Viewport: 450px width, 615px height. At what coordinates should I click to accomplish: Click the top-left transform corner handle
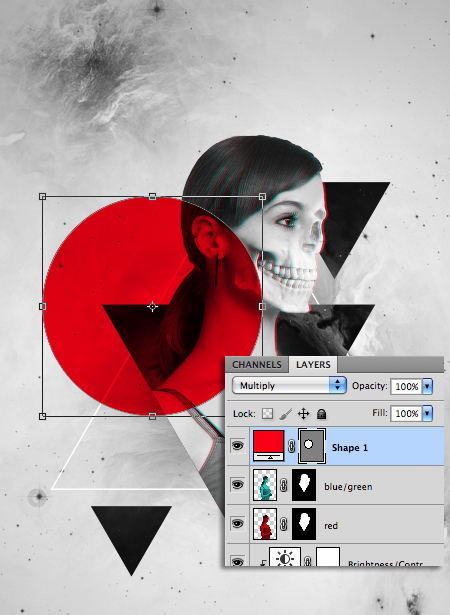[x=42, y=196]
